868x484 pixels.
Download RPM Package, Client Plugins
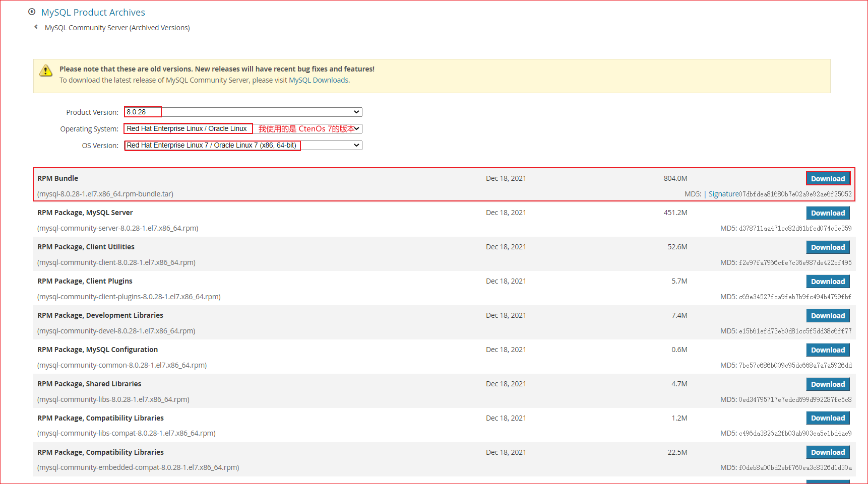pos(828,282)
